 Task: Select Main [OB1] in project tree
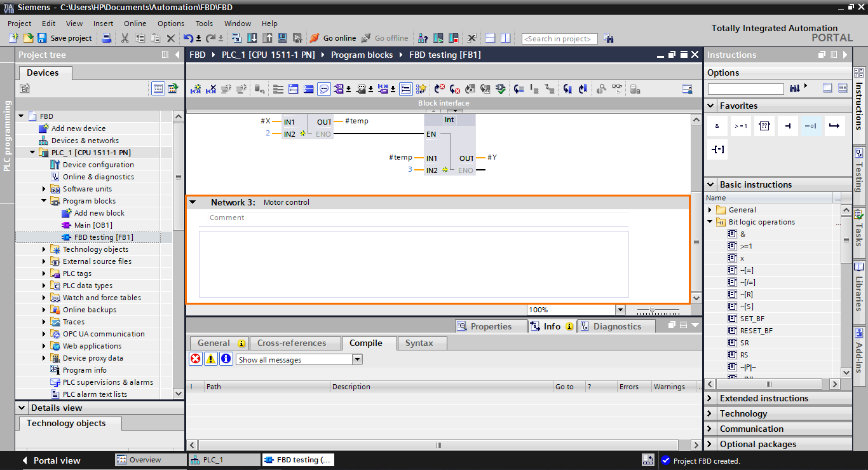(93, 225)
